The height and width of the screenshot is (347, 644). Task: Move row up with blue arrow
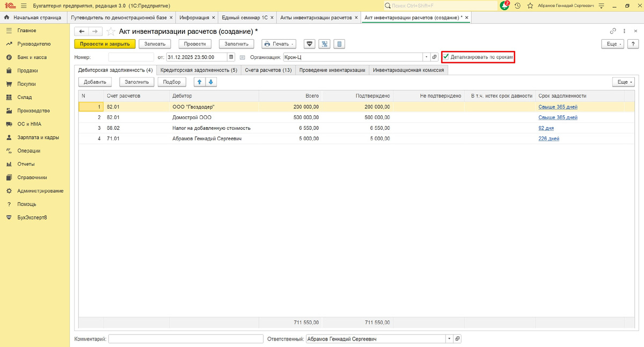pos(200,82)
